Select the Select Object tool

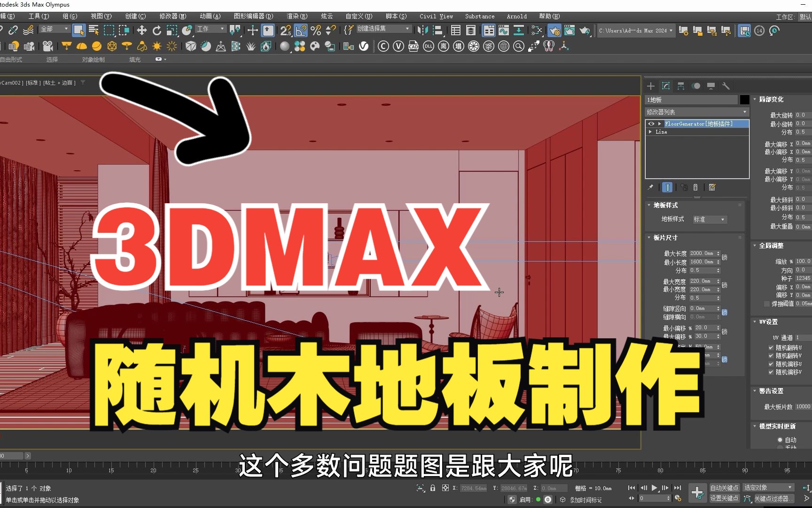(x=79, y=31)
